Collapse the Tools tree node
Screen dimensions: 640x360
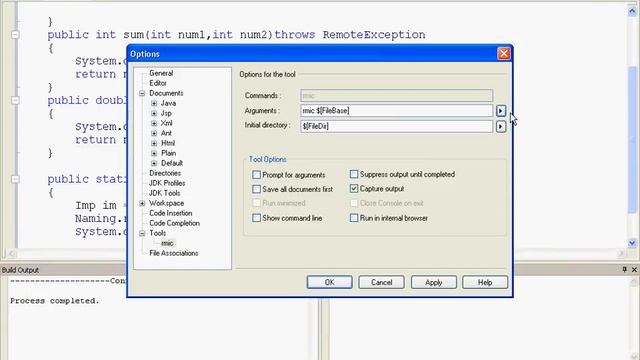[142, 233]
